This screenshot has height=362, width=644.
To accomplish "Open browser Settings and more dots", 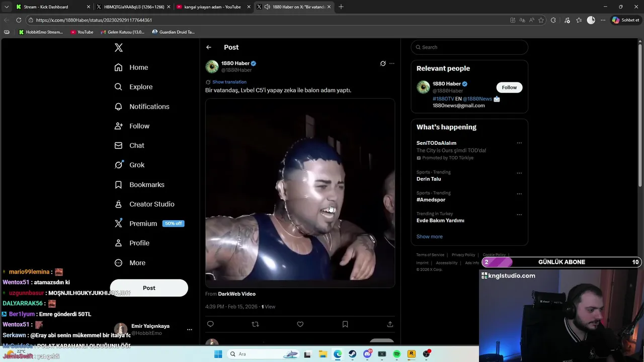I will [x=603, y=20].
